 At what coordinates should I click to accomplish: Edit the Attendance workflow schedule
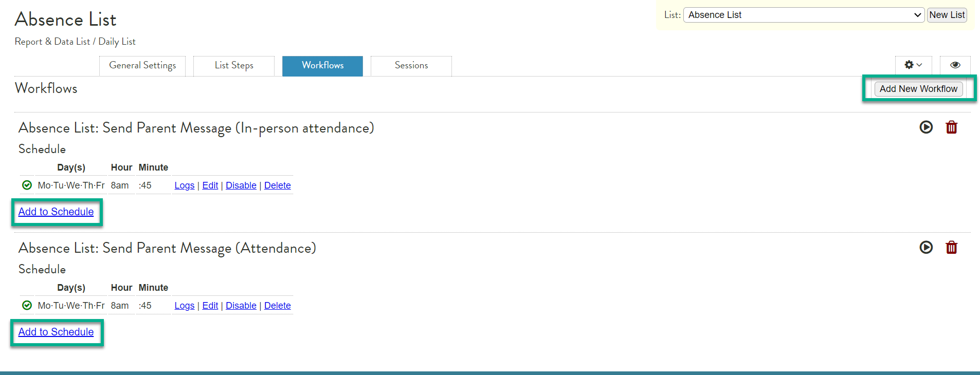[210, 306]
